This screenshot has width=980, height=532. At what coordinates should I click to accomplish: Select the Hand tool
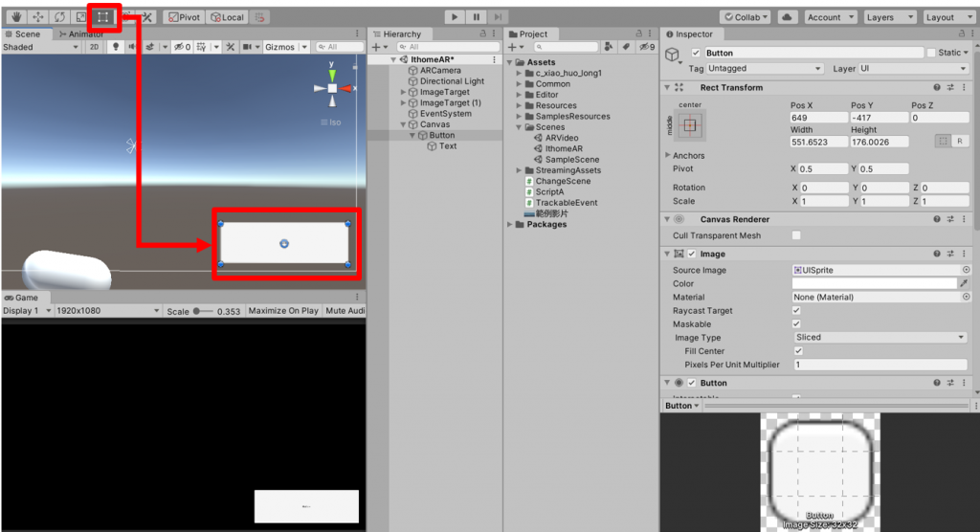pyautogui.click(x=15, y=17)
